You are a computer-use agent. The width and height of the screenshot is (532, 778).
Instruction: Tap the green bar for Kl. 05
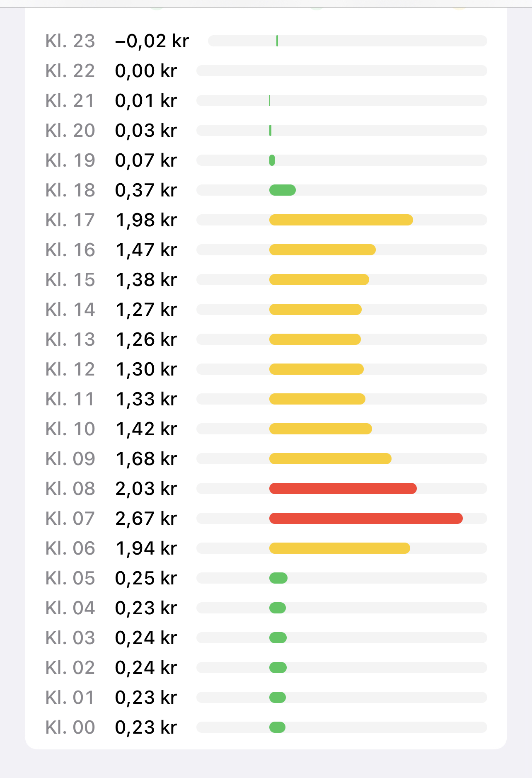pyautogui.click(x=278, y=578)
